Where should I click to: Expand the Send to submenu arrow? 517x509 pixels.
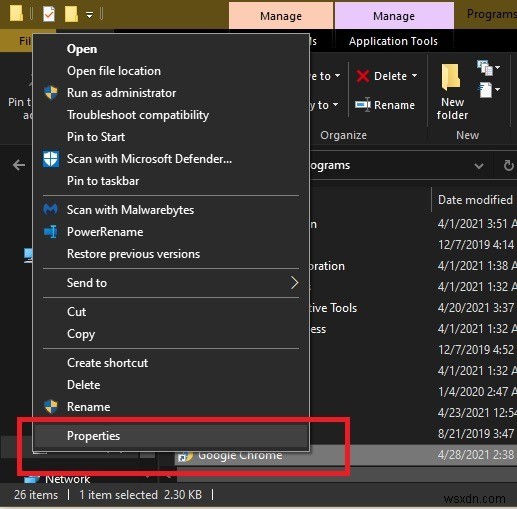(294, 283)
